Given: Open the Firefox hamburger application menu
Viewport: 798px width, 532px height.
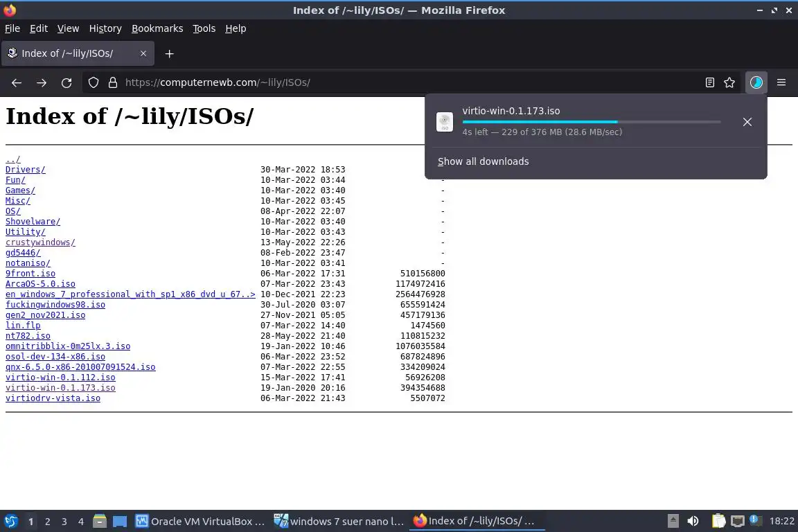Looking at the screenshot, I should pos(781,82).
